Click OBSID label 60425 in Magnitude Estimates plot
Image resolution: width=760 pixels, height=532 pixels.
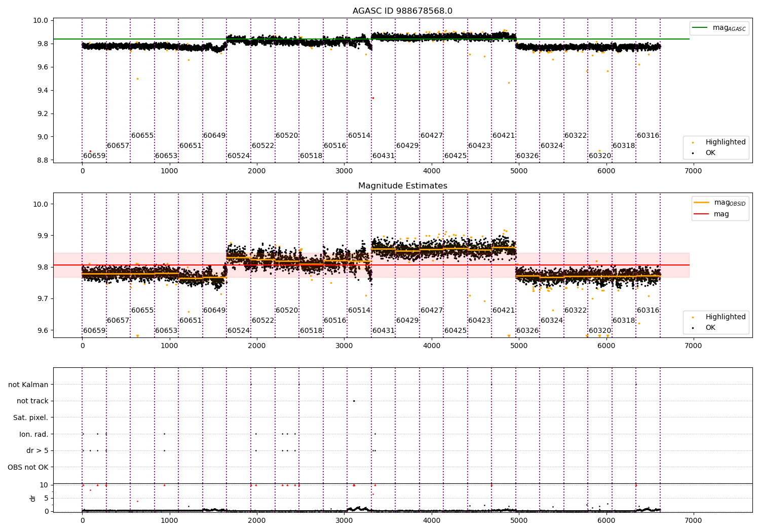coord(455,331)
